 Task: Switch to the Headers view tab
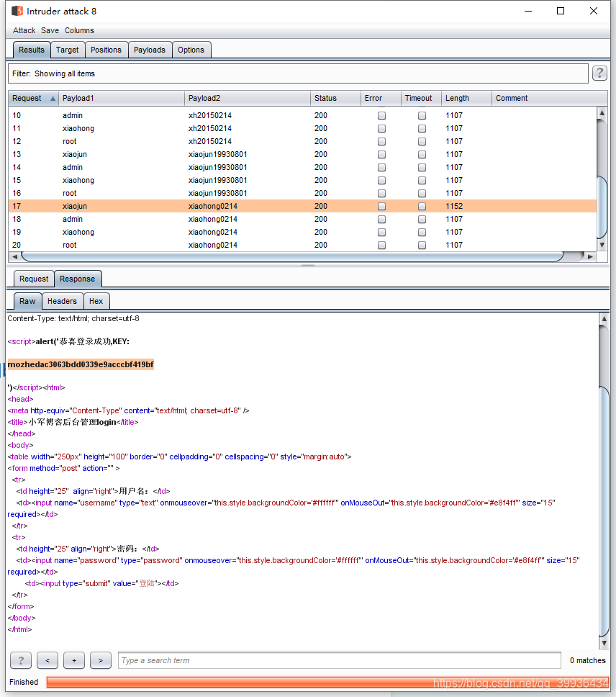[62, 301]
